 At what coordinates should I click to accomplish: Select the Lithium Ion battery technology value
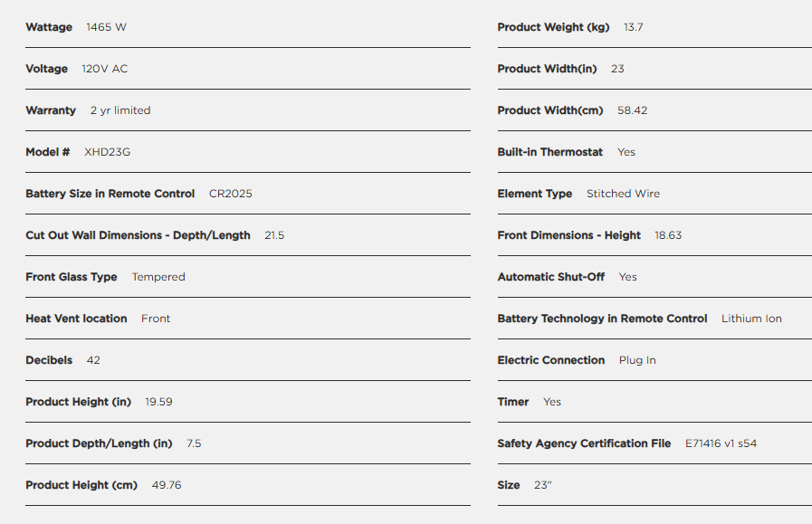pyautogui.click(x=751, y=319)
